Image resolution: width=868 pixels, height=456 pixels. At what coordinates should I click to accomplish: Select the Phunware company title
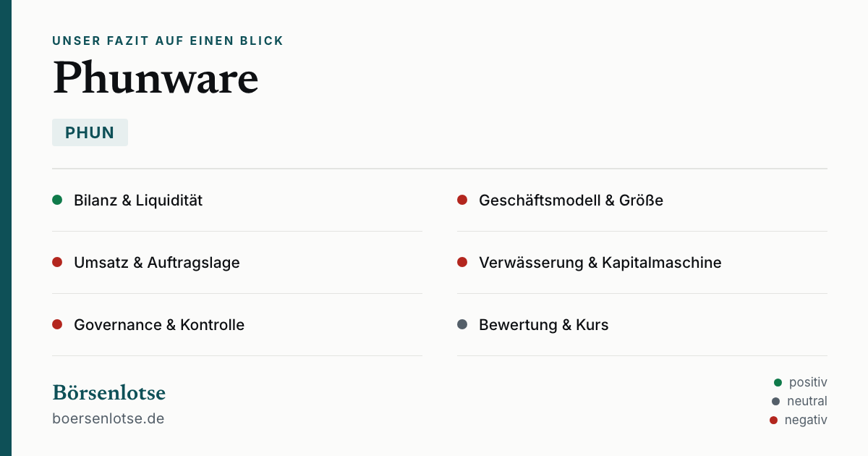point(156,77)
